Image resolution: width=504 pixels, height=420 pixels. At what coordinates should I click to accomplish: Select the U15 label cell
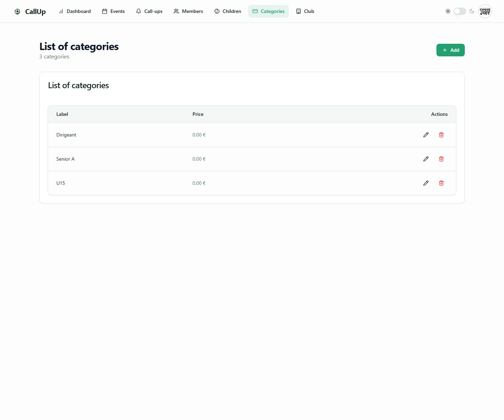pyautogui.click(x=61, y=183)
